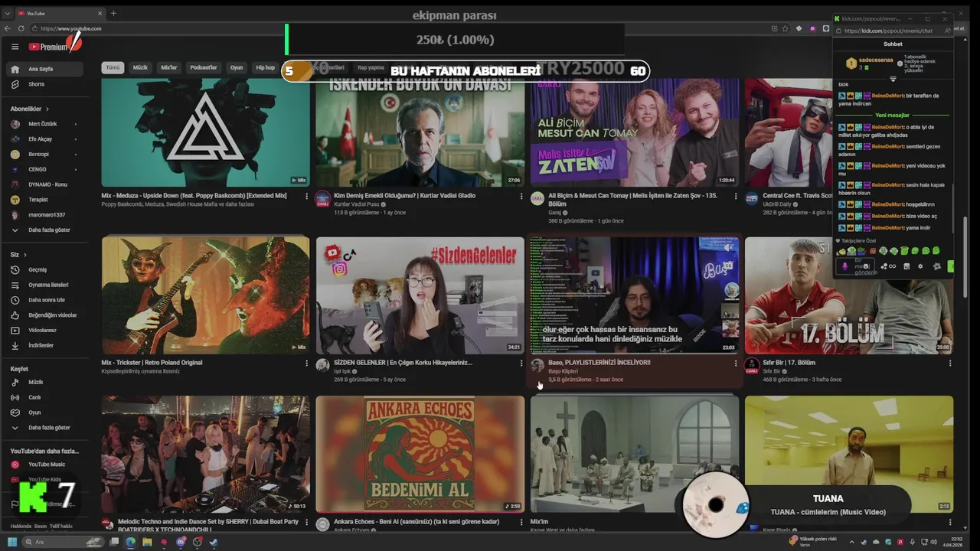Image resolution: width=980 pixels, height=551 pixels.
Task: Open YouTube Music in sidebar
Action: click(x=45, y=465)
